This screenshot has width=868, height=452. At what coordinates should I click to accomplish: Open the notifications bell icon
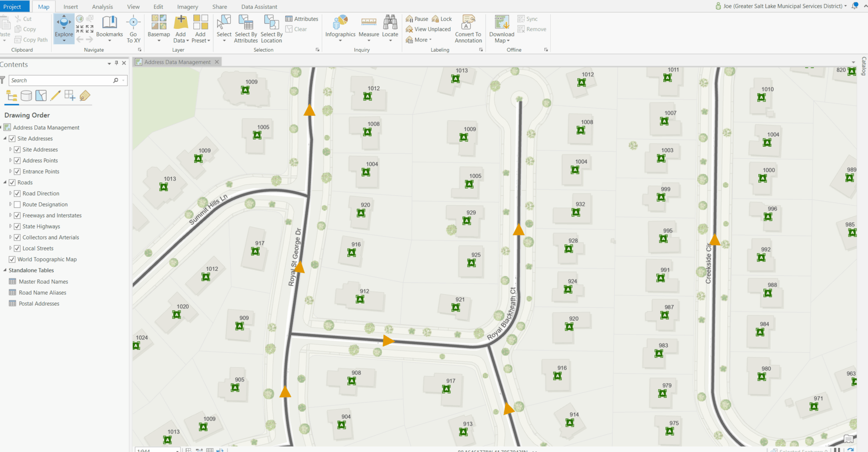[855, 6]
